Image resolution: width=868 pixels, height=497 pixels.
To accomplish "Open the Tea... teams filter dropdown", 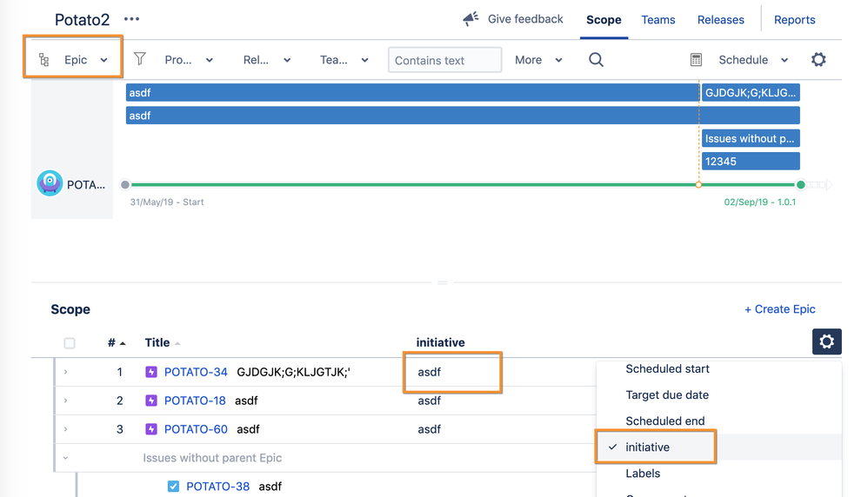I will tap(344, 60).
